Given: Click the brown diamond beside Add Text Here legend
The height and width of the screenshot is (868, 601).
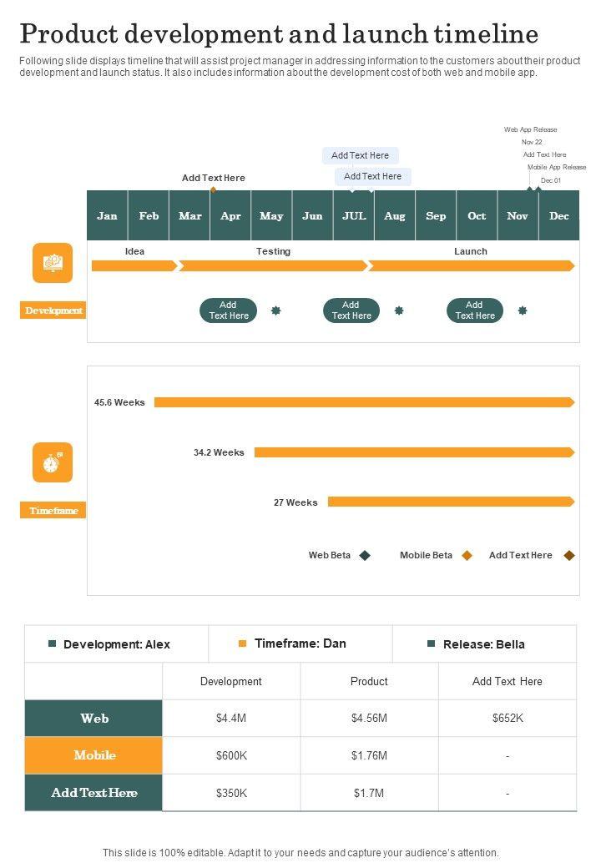Looking at the screenshot, I should [x=569, y=555].
